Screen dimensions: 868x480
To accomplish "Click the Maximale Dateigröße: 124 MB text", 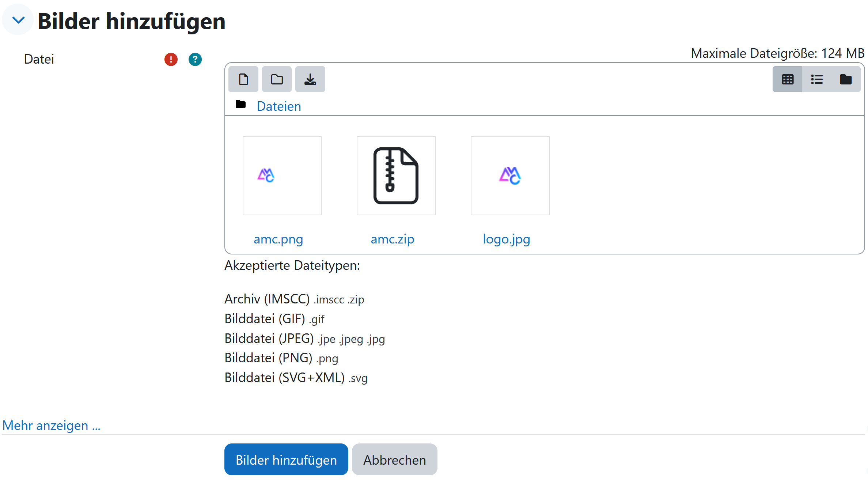I will [x=778, y=53].
